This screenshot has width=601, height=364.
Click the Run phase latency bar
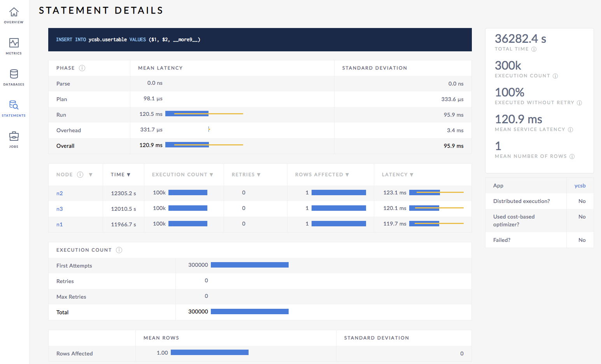187,114
